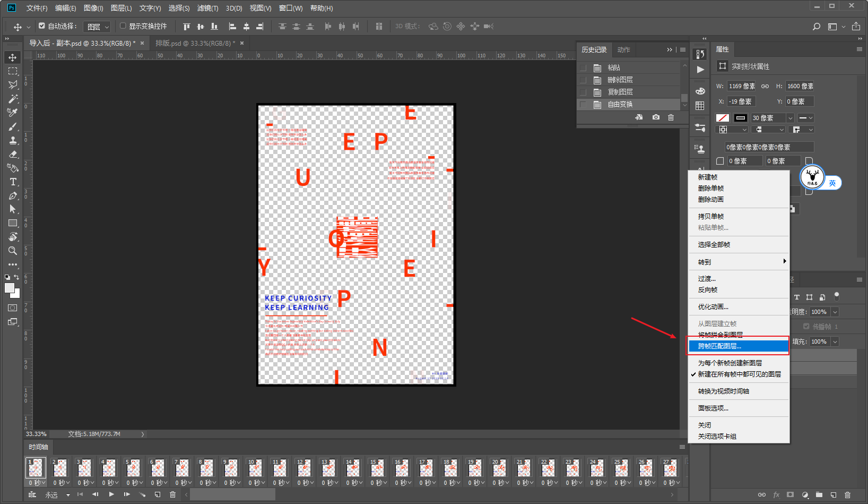Select the Clone Stamp tool

tap(13, 140)
